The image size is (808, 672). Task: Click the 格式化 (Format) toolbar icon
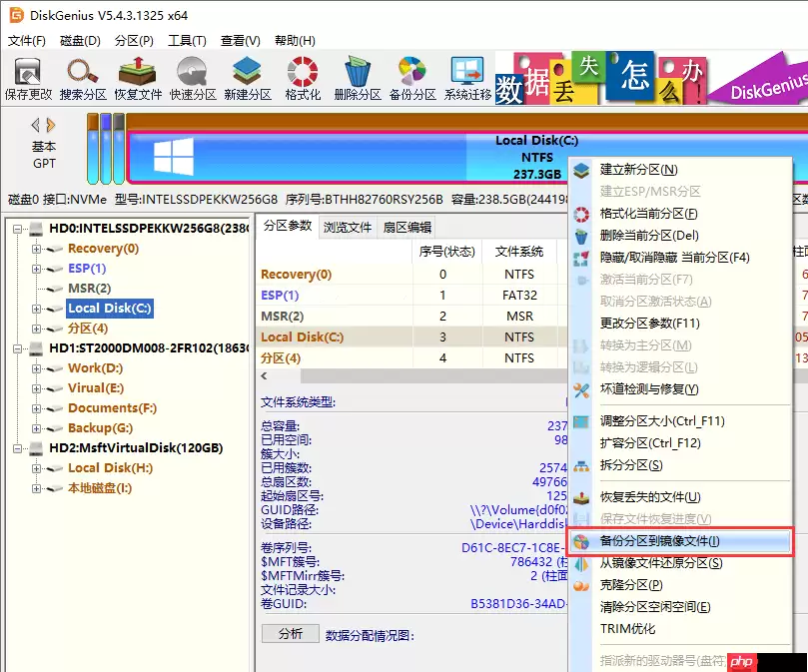click(x=303, y=79)
